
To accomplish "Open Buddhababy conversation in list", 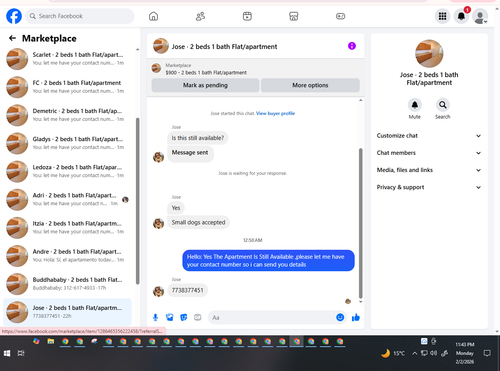I will 67,284.
